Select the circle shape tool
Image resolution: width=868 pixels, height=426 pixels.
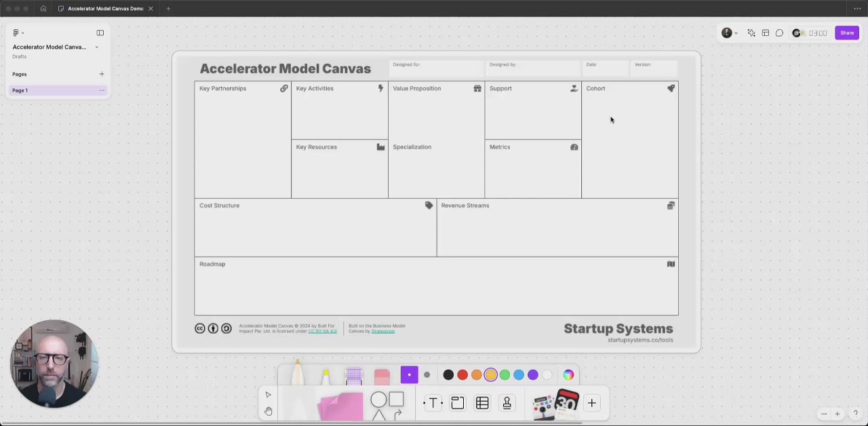pyautogui.click(x=378, y=400)
